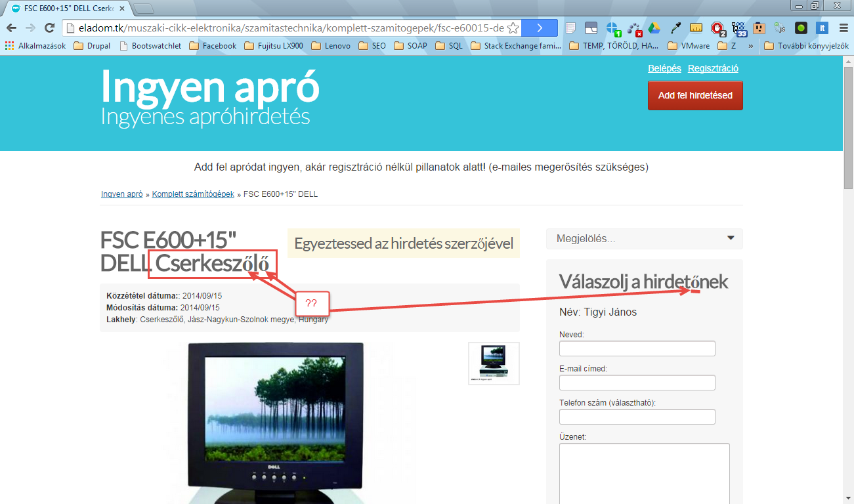The image size is (854, 504).
Task: Open a new browser tab
Action: [x=143, y=9]
